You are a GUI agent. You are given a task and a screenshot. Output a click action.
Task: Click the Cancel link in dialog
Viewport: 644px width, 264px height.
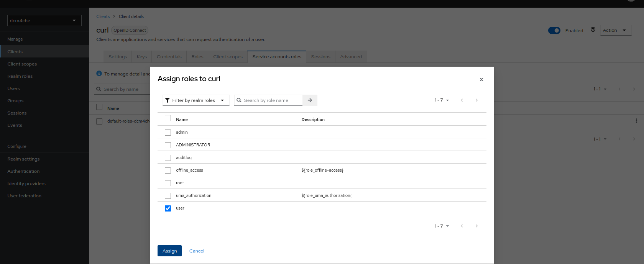(x=197, y=251)
